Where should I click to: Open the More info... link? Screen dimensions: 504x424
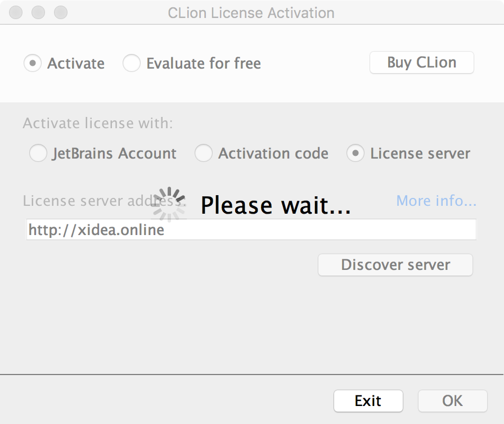pos(436,201)
